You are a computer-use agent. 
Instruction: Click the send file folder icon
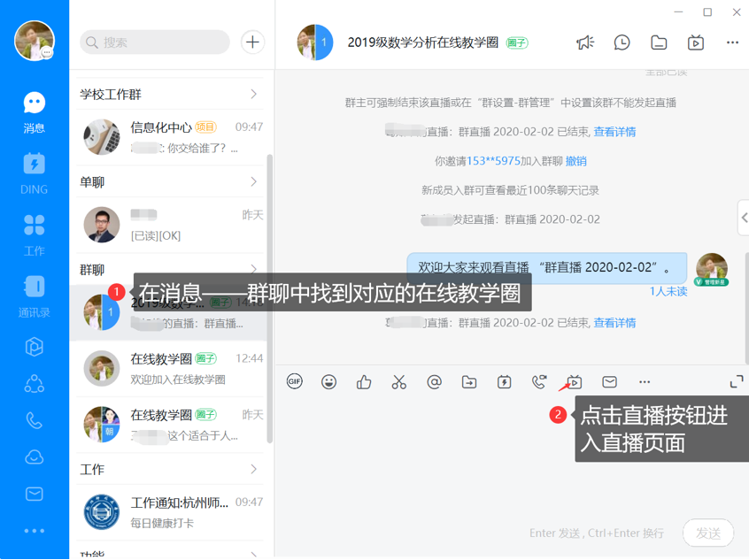[x=469, y=382]
